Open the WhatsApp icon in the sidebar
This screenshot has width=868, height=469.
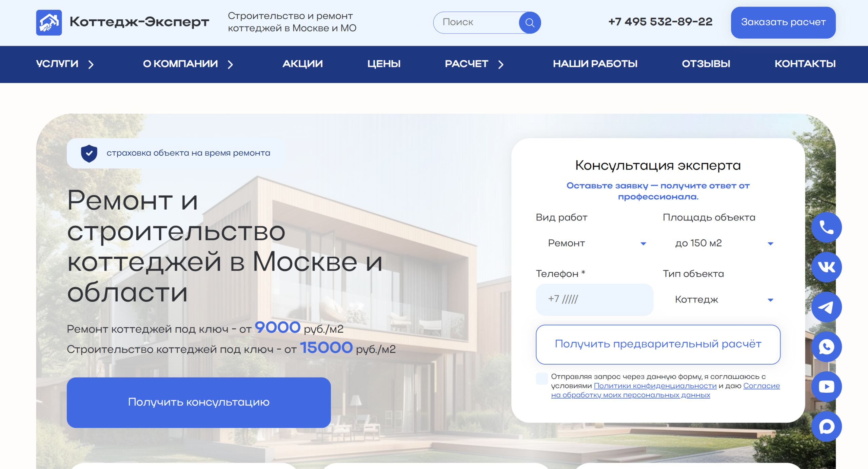click(826, 347)
